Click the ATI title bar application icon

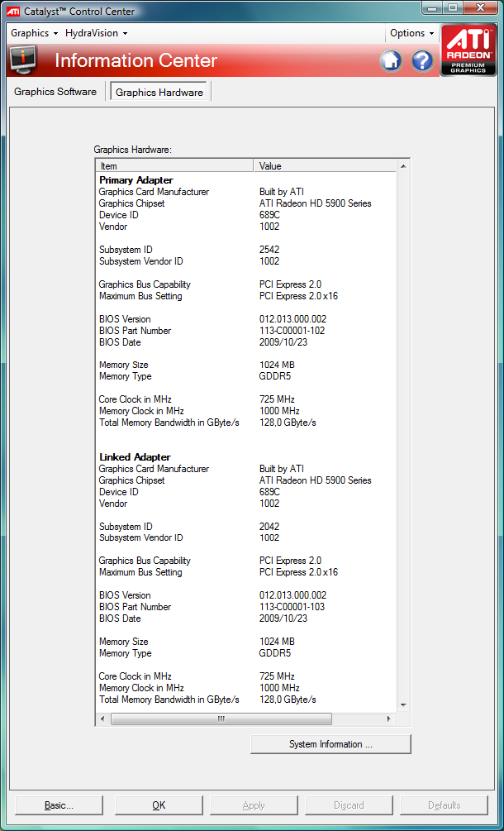tap(13, 11)
